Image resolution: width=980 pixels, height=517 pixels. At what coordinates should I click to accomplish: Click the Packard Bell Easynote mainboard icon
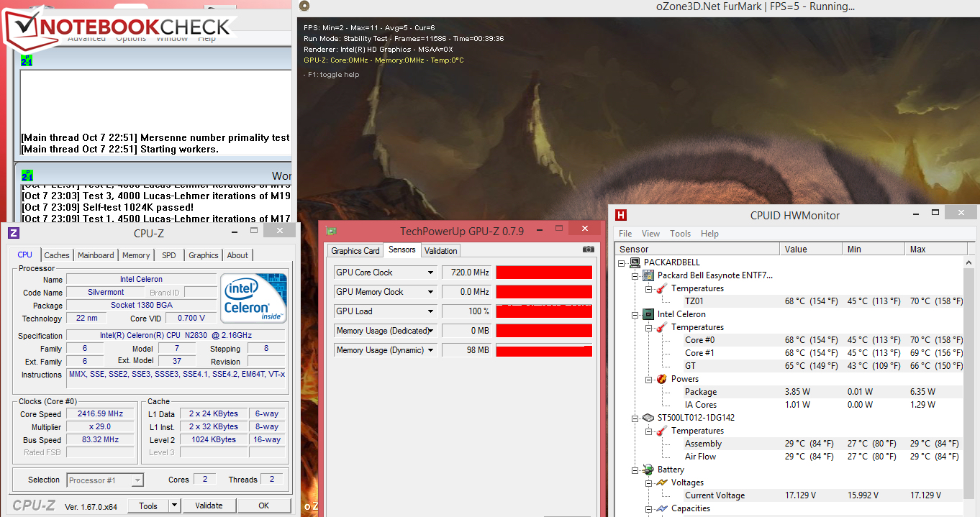pyautogui.click(x=648, y=275)
